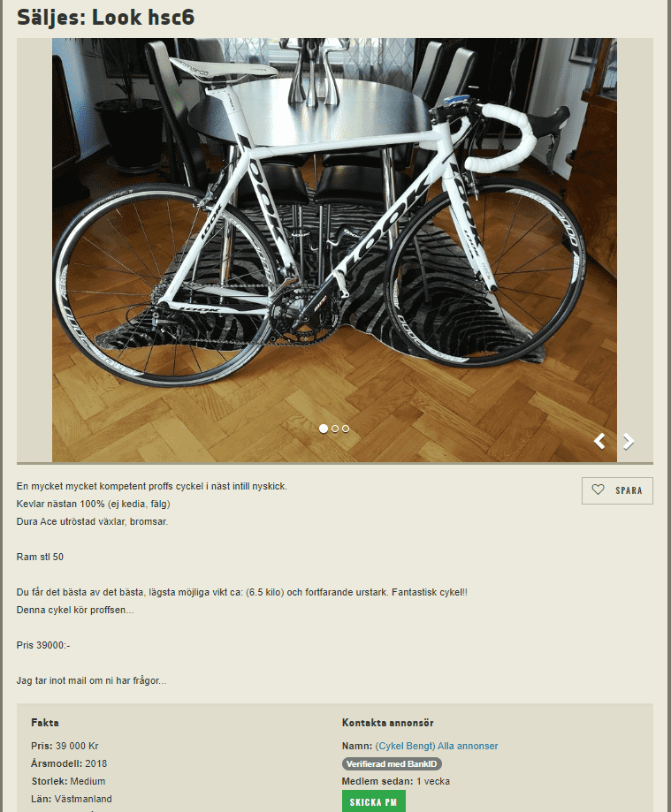Click the Ram stl 50 description line
Screen dimensions: 671x812
[x=40, y=557]
